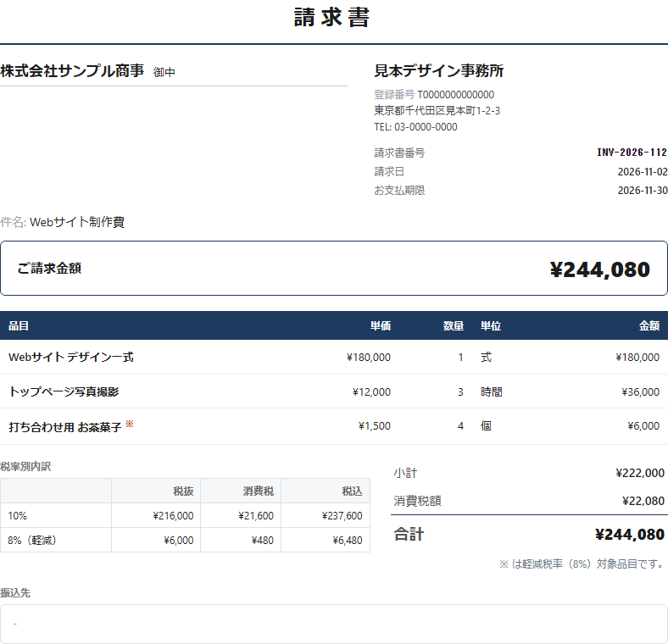Click unit 時間 in photo shoot row
The width and height of the screenshot is (668, 644).
(491, 391)
